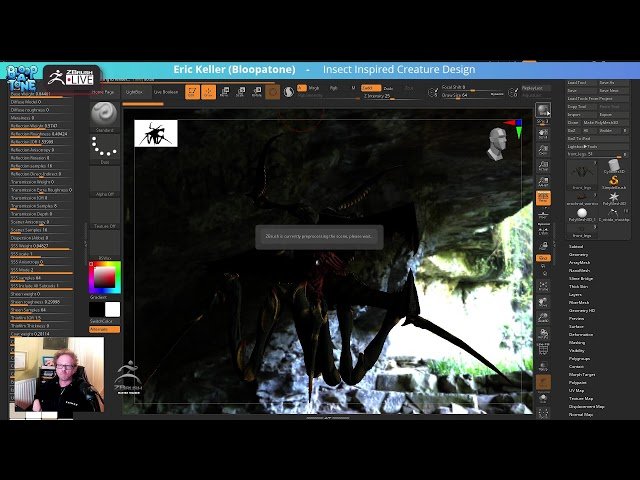The height and width of the screenshot is (480, 640).
Task: Expand the Geometry section
Action: pyautogui.click(x=579, y=254)
